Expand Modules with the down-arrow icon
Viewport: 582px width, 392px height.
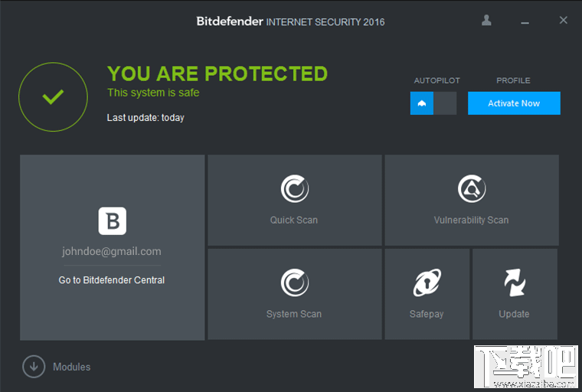point(34,367)
